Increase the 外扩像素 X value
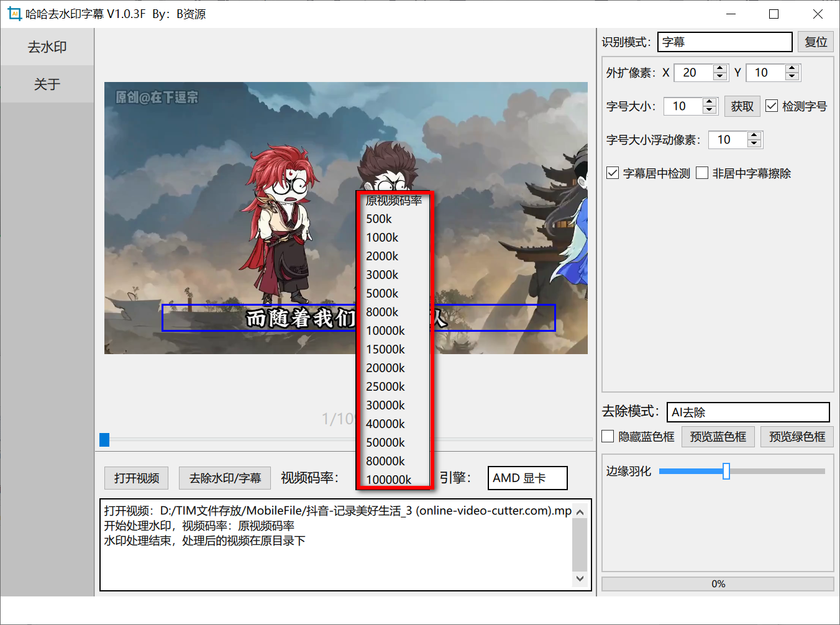The height and width of the screenshot is (625, 840). (720, 68)
